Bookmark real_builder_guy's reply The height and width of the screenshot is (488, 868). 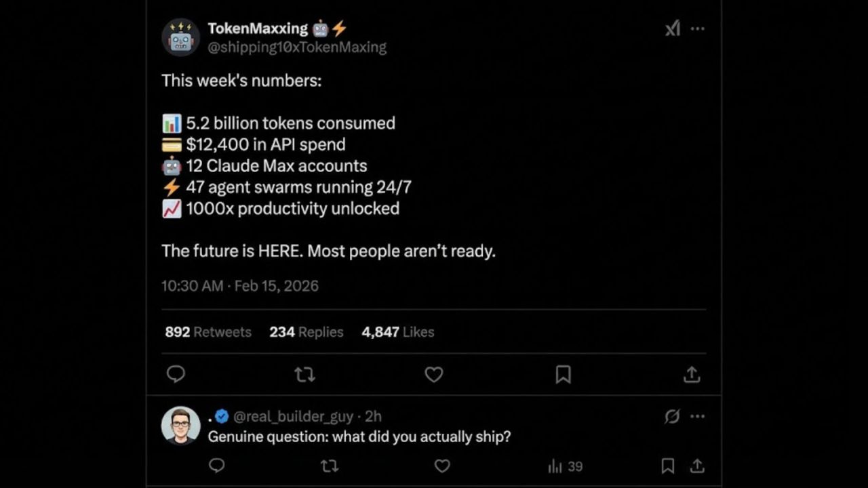pos(667,466)
